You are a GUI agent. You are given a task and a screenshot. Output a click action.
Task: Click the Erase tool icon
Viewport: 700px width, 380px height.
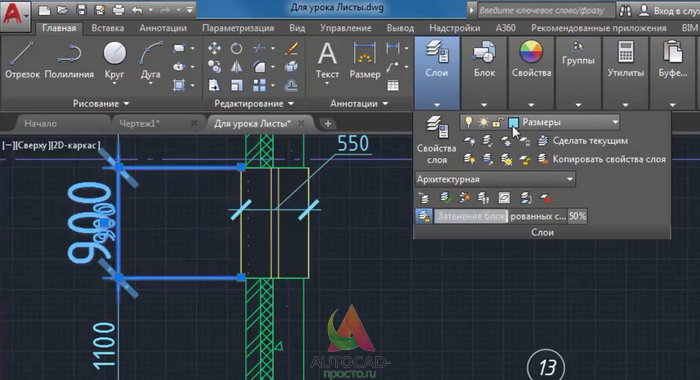click(x=291, y=48)
